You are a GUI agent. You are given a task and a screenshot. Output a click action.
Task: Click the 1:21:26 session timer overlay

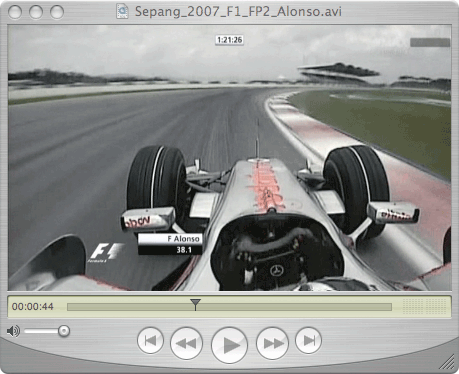pyautogui.click(x=229, y=40)
